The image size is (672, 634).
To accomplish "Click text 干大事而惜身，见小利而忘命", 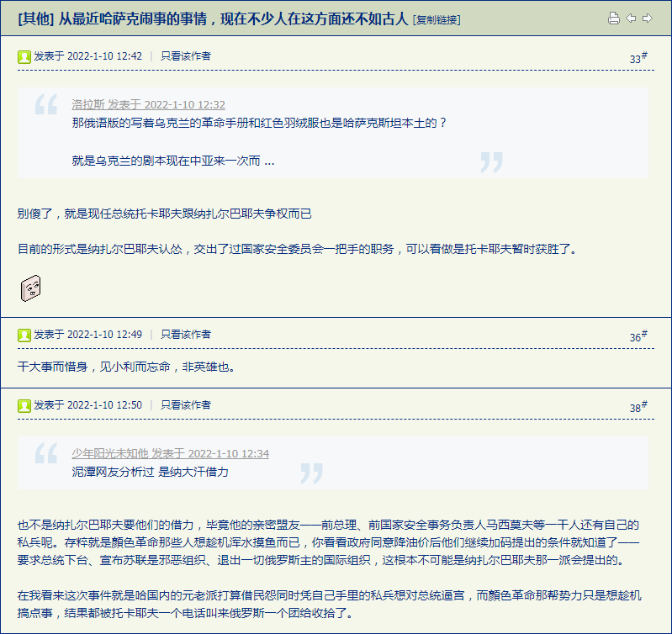I will click(x=126, y=367).
